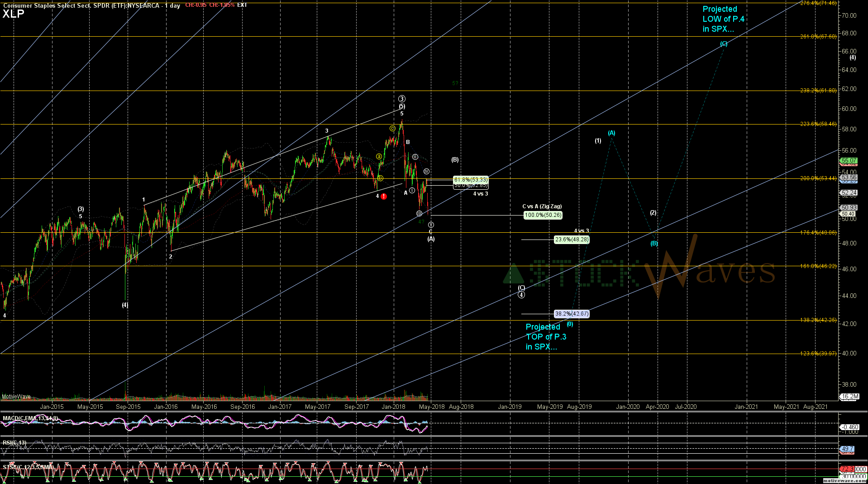The width and height of the screenshot is (868, 484).
Task: Select the circled 3 label above the peak
Action: [402, 99]
